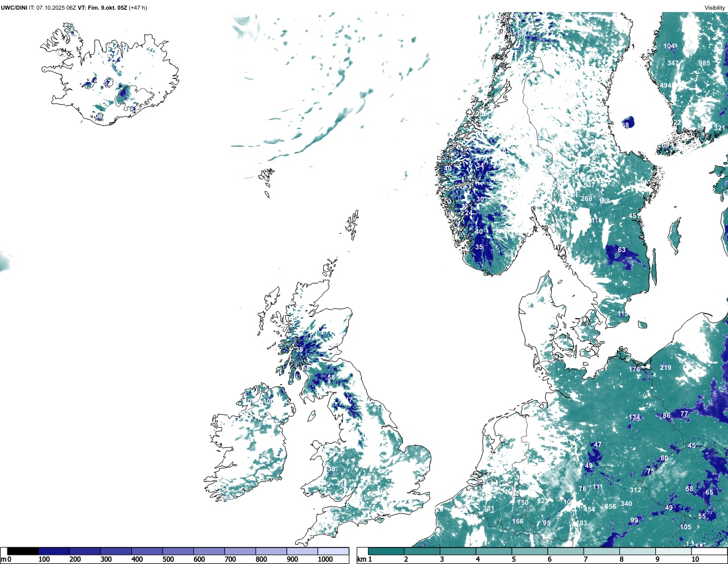
Task: Click the 1–2 km dark teal swatch
Action: [x=386, y=551]
